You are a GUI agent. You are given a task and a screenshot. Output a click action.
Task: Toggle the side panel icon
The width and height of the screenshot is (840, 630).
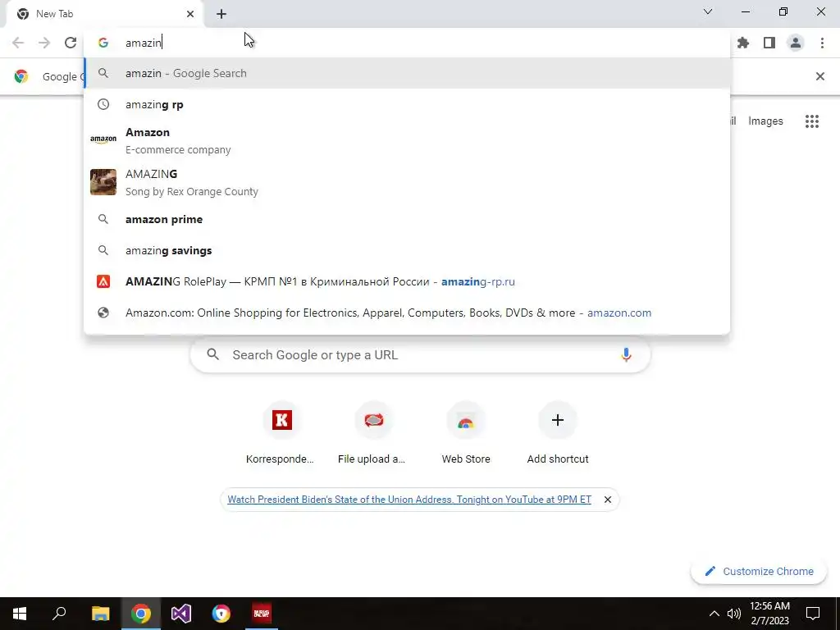click(769, 43)
